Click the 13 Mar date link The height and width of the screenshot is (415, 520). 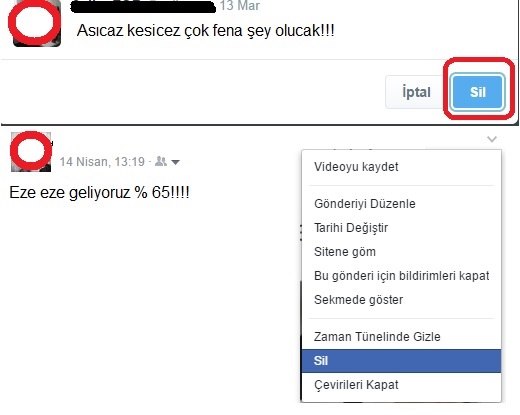(240, 6)
